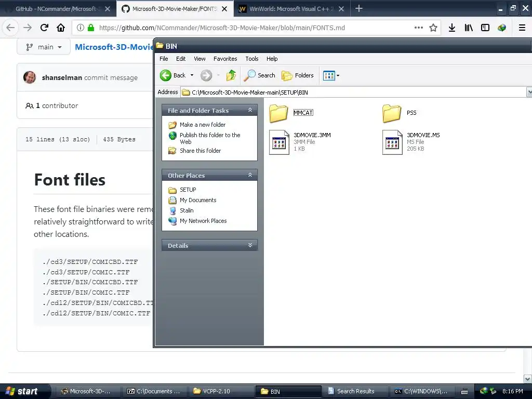Screen dimensions: 532x399
Task: Collapse the Other Places panel
Action: tap(250, 175)
